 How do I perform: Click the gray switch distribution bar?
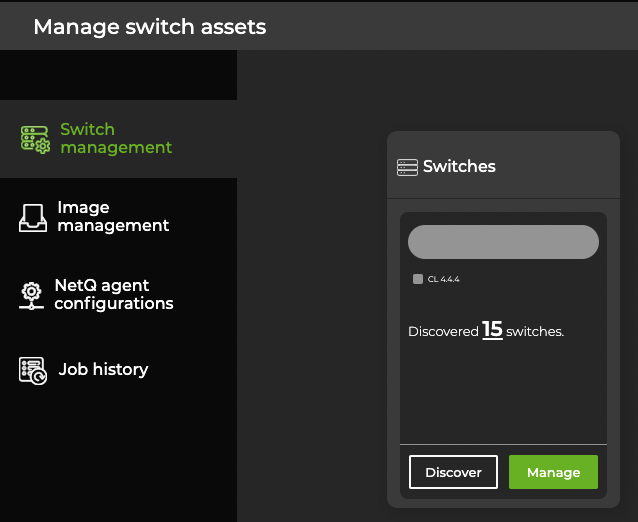pos(503,242)
